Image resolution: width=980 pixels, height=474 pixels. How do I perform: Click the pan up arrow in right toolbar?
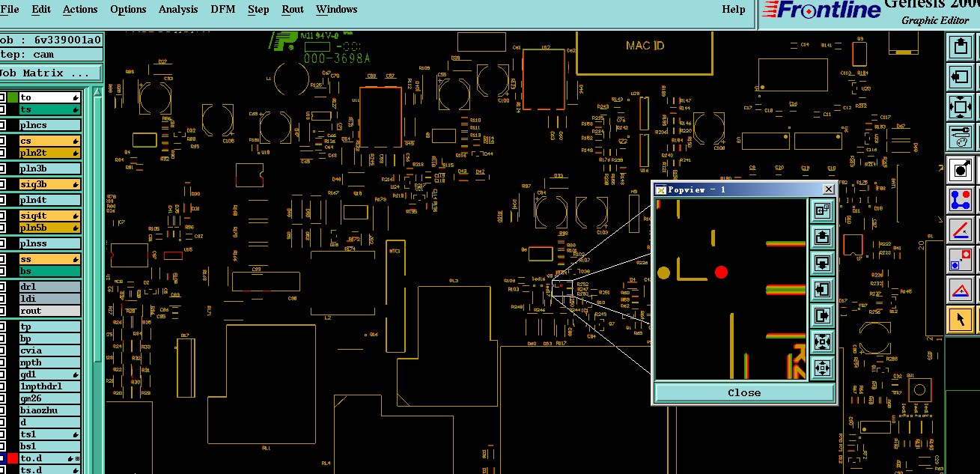point(961,47)
